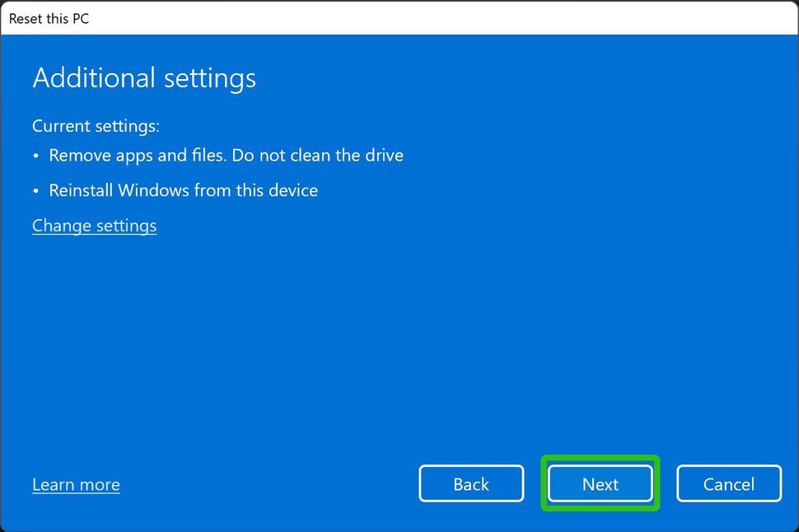Click the Reset this PC title bar
799x532 pixels.
(48, 18)
